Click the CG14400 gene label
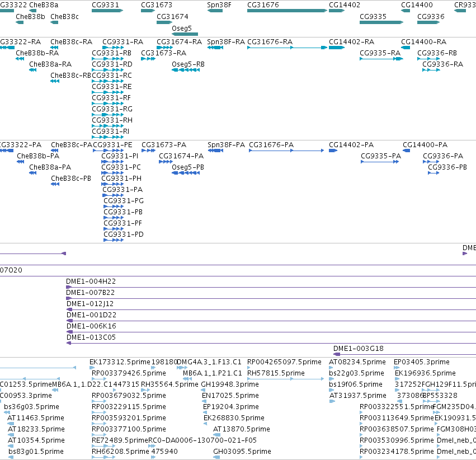The height and width of the screenshot is (460, 476). tap(417, 5)
